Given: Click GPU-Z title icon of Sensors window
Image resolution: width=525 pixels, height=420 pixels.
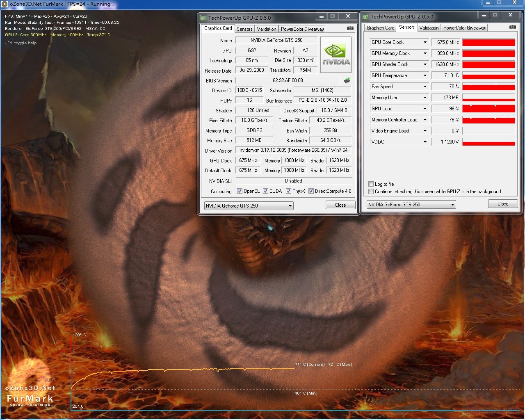Looking at the screenshot, I should [365, 16].
